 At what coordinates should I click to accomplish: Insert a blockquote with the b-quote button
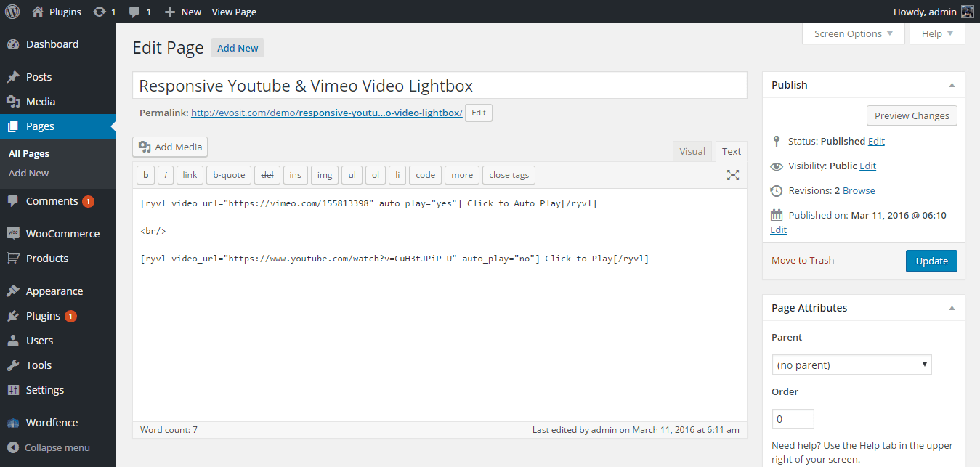click(228, 175)
